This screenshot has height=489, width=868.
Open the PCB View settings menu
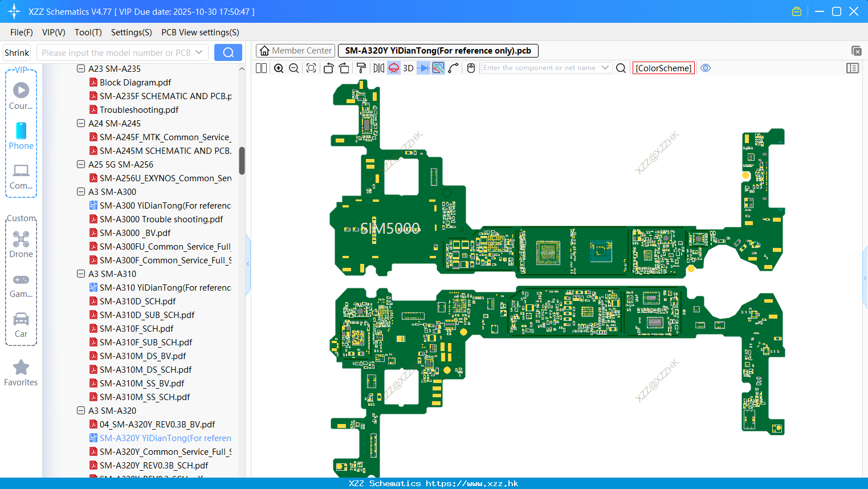[x=199, y=32]
